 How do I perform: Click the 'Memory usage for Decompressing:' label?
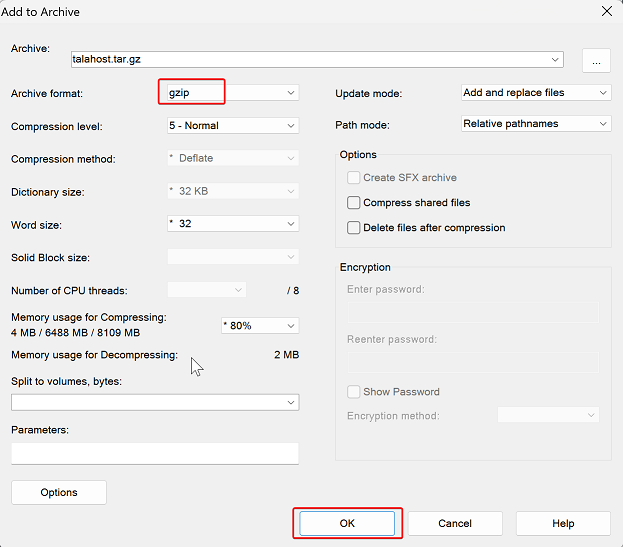click(95, 355)
